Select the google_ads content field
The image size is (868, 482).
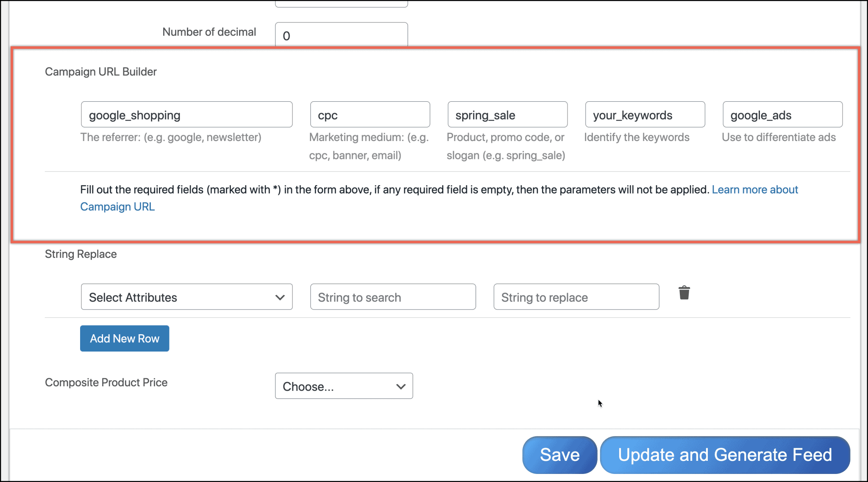(x=782, y=114)
